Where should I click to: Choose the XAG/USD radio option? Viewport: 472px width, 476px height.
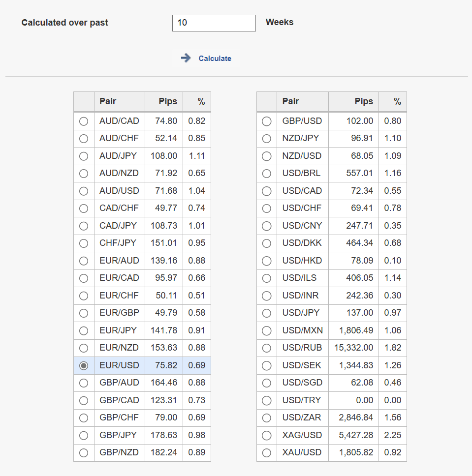point(267,435)
